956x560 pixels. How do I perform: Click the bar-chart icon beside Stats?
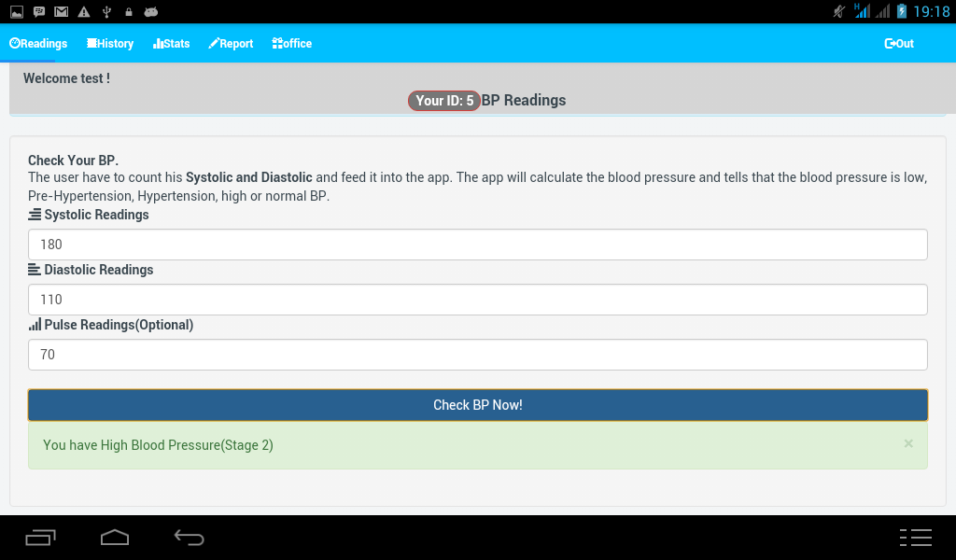[157, 43]
